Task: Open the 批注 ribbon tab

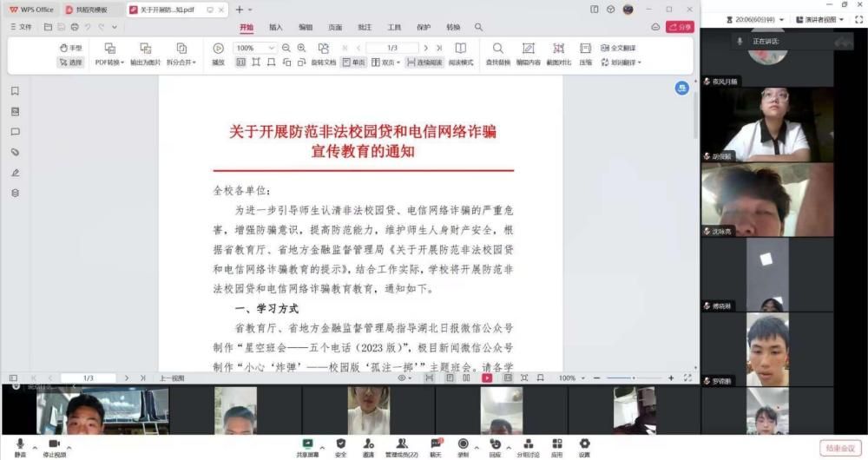Action: click(365, 27)
